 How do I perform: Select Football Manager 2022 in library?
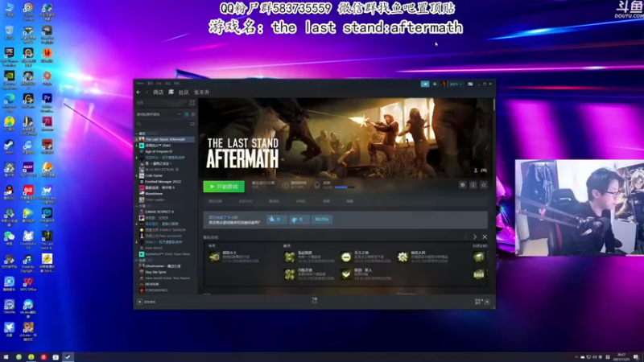[x=163, y=182]
